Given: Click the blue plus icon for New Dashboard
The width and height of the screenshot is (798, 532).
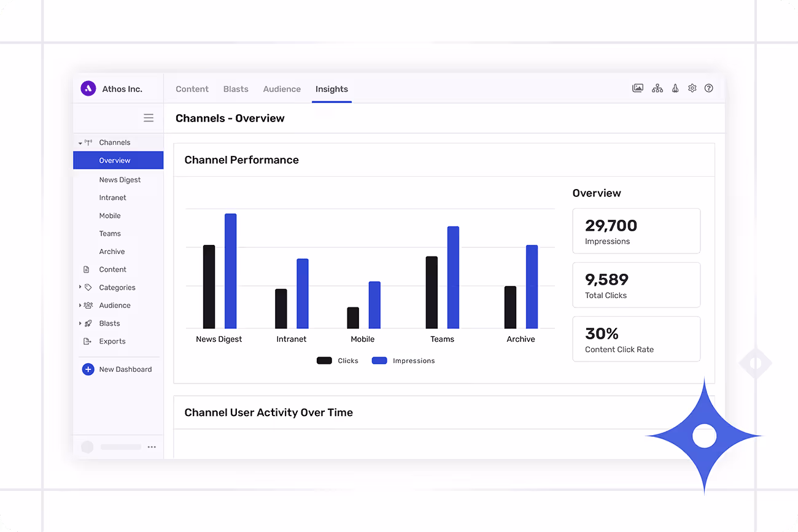Looking at the screenshot, I should (88, 369).
